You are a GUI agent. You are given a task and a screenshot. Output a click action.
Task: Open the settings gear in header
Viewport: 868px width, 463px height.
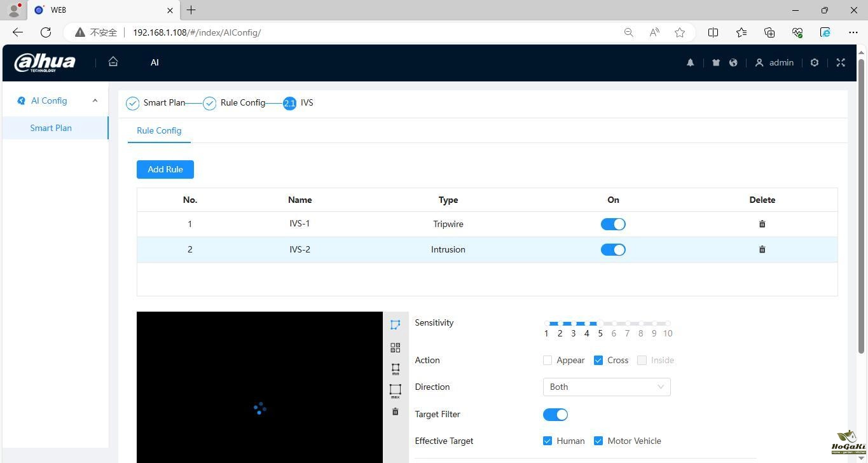[x=814, y=62]
